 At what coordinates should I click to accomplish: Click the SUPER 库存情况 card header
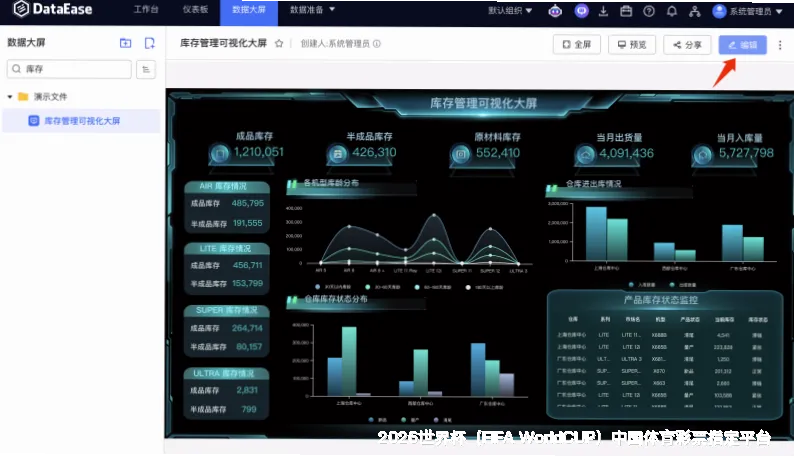click(x=226, y=310)
